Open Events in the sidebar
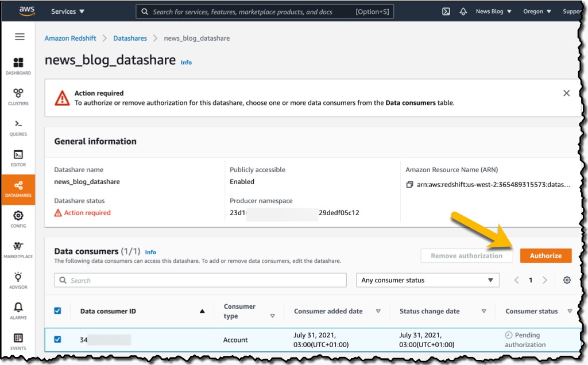Screen dimensions: 588x365 (x=18, y=342)
